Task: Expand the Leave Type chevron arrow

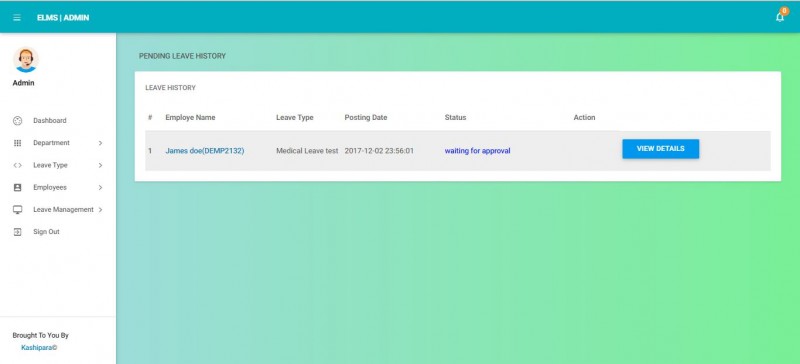Action: point(101,165)
